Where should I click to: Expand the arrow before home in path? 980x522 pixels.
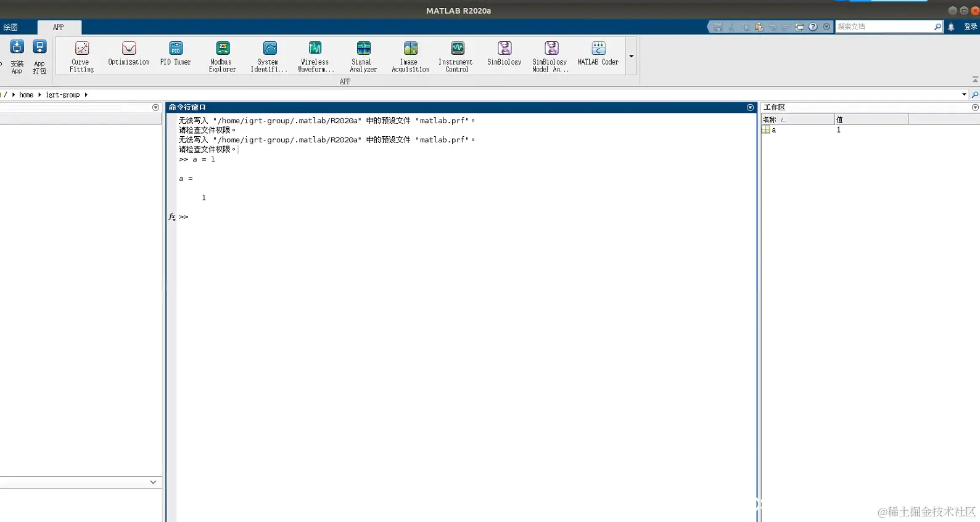click(x=14, y=95)
